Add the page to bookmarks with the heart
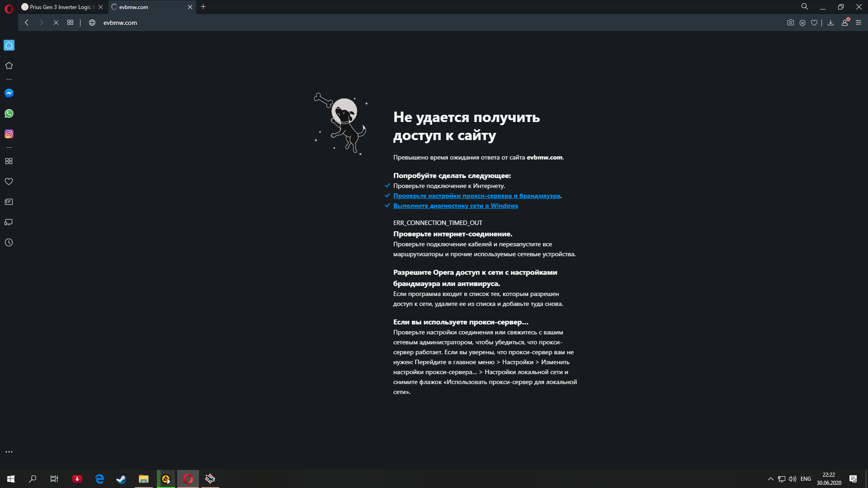Viewport: 868px width, 488px height. [x=814, y=23]
